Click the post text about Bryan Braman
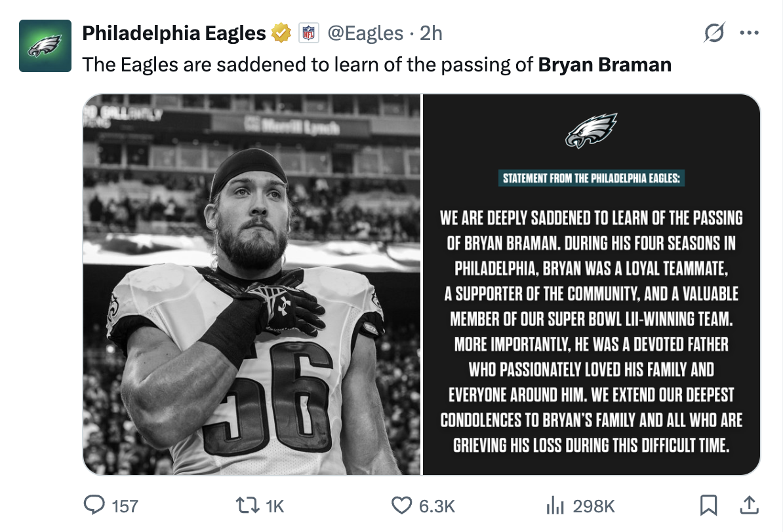Image resolution: width=783 pixels, height=532 pixels. (376, 65)
